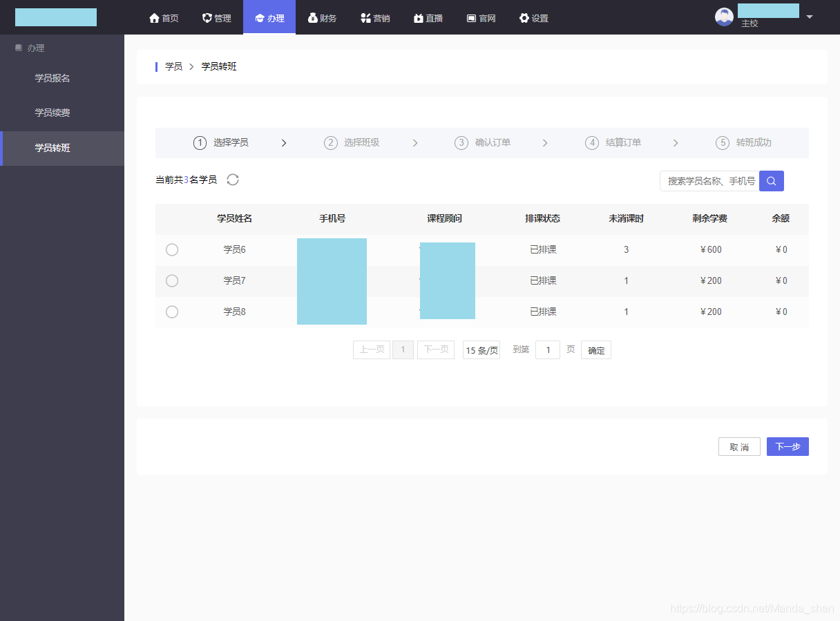Image resolution: width=840 pixels, height=621 pixels.
Task: Click the 下一步 next step button
Action: click(x=787, y=446)
